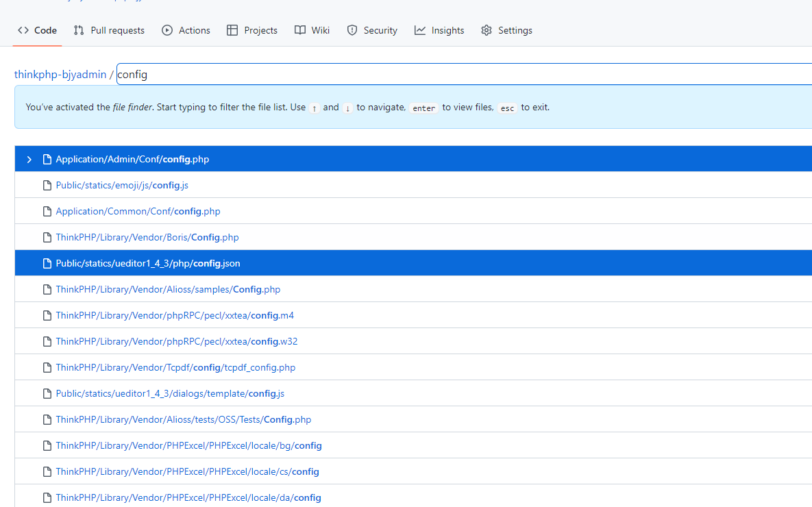This screenshot has width=812, height=507.
Task: Click chevron beside Application/Admin/Conf/config.php
Action: pos(29,160)
